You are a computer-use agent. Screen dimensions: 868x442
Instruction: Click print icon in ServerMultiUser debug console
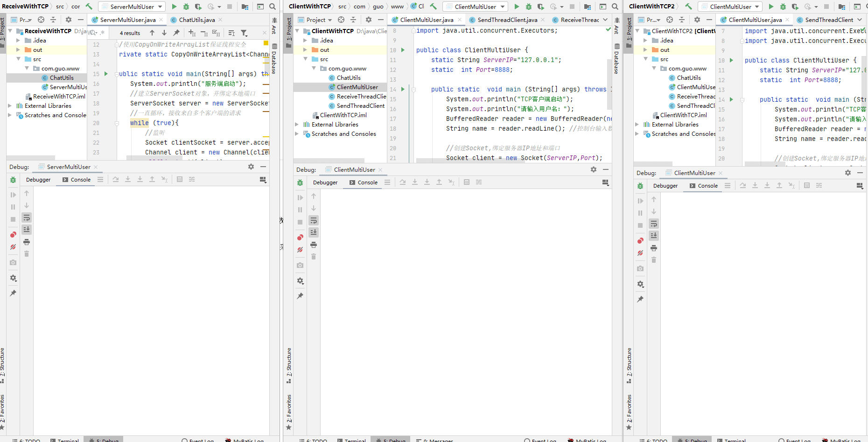(x=27, y=242)
